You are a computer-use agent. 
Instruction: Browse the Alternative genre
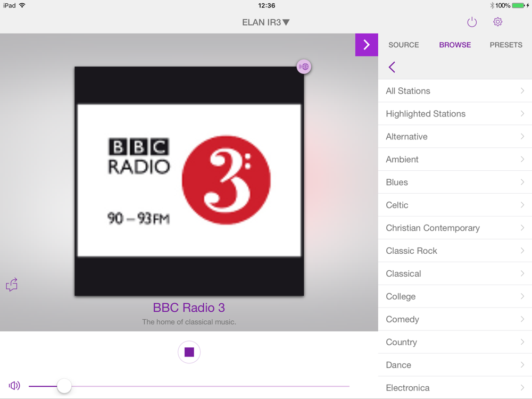(x=455, y=136)
